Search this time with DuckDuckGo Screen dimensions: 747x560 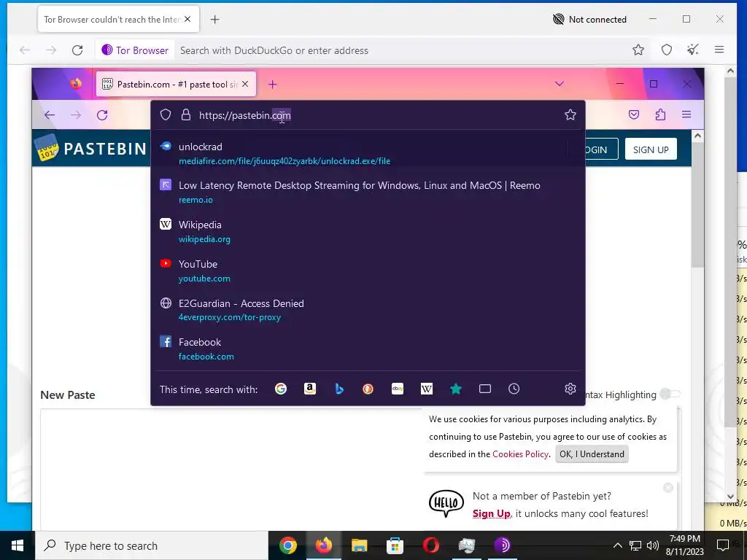pyautogui.click(x=368, y=389)
